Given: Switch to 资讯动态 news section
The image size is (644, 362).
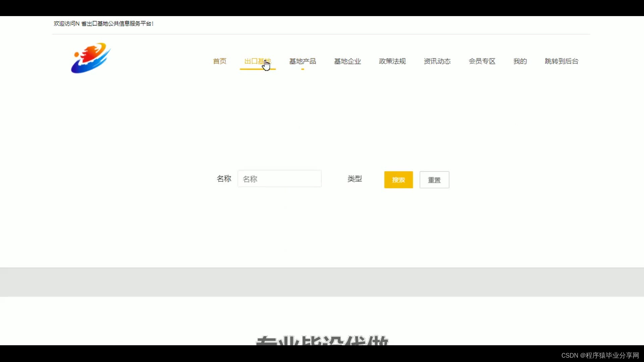Looking at the screenshot, I should 437,61.
